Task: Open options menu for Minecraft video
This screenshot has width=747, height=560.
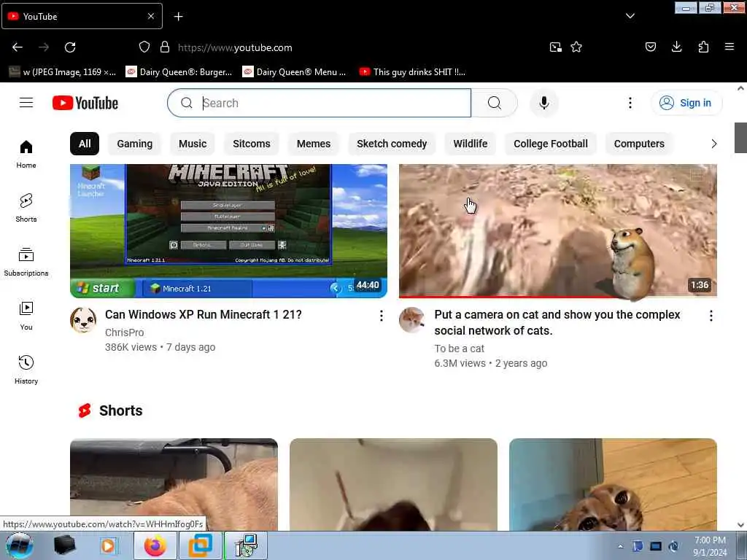Action: [381, 316]
